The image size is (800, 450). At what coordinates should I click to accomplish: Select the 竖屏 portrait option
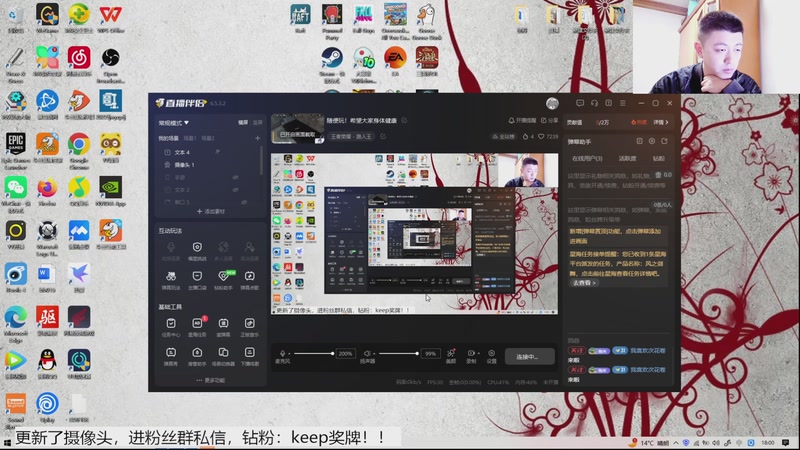[258, 123]
